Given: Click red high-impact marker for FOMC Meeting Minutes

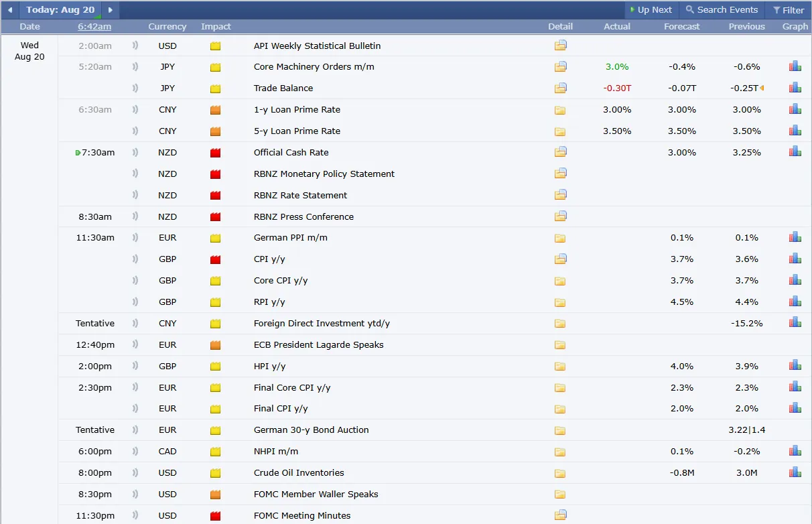Looking at the screenshot, I should click(215, 516).
